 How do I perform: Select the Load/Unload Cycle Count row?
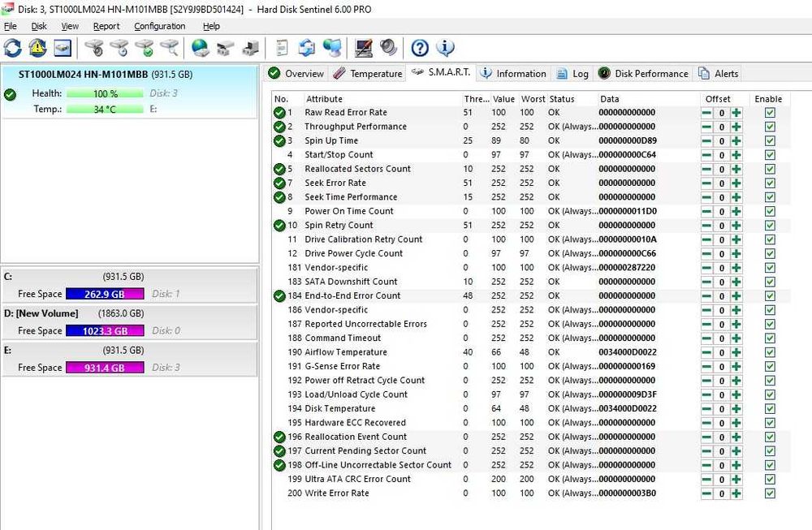coord(531,394)
